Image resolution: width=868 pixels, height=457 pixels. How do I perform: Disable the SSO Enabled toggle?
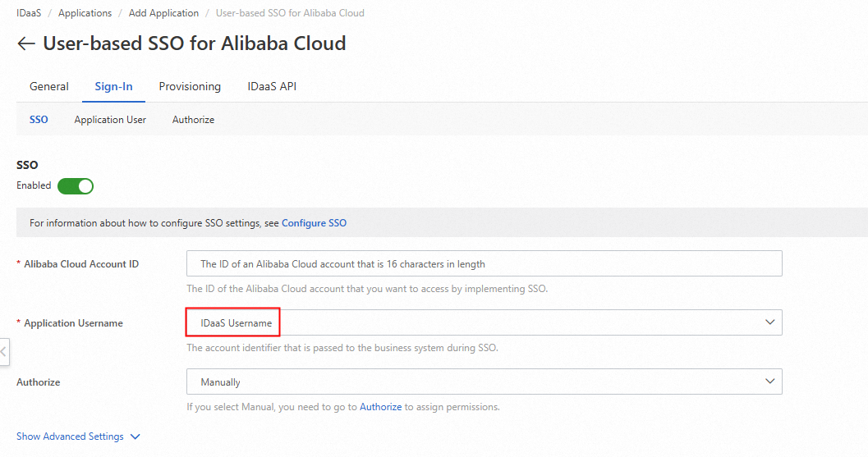tap(76, 186)
